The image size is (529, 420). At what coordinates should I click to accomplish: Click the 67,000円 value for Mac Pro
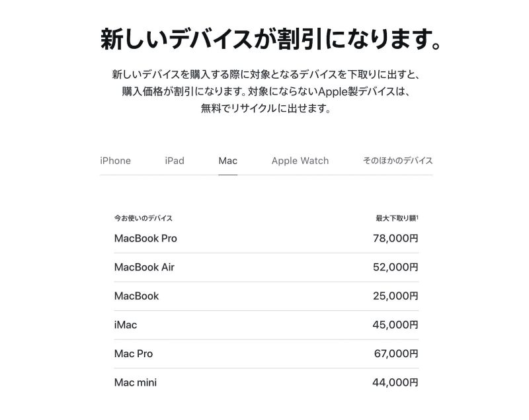397,353
